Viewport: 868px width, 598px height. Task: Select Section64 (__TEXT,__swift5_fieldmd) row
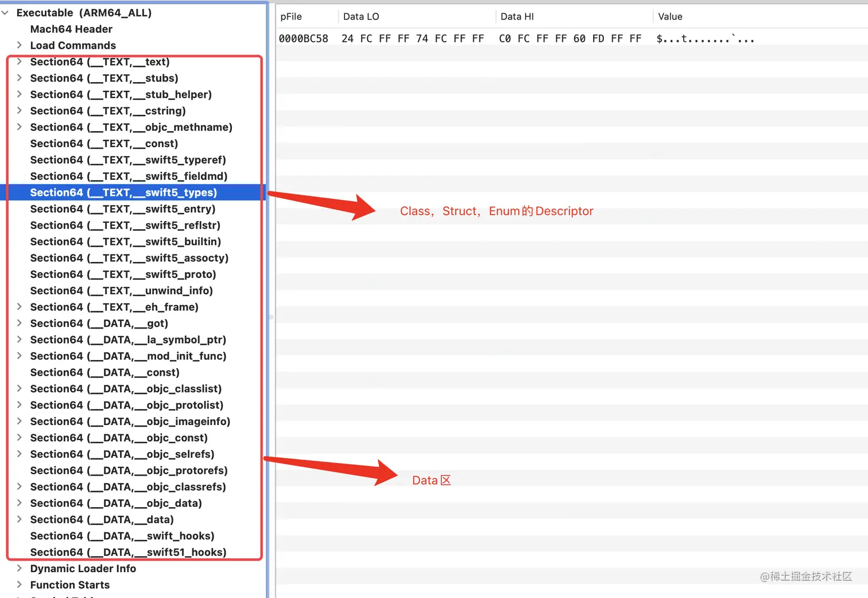point(133,176)
